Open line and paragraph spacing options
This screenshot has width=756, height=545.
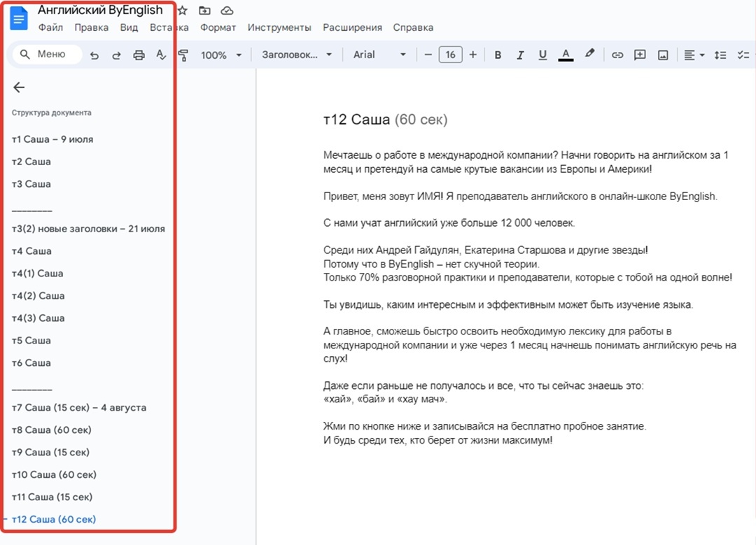click(x=720, y=55)
